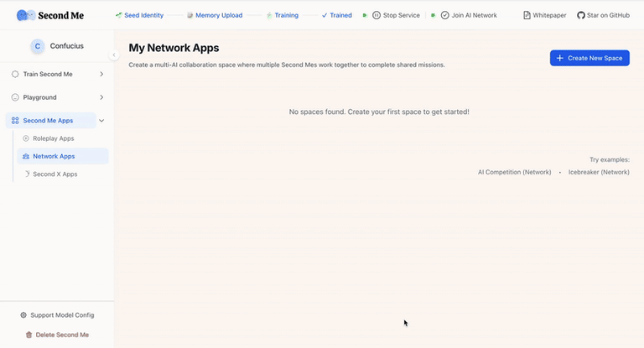
Task: Collapse the Second Me Apps chevron
Action: click(x=101, y=121)
